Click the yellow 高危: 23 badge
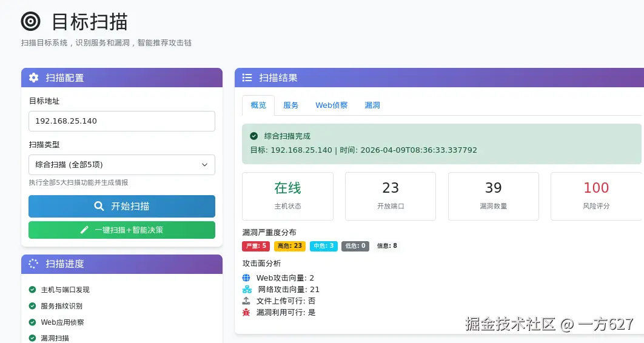Image resolution: width=644 pixels, height=343 pixels. 289,246
